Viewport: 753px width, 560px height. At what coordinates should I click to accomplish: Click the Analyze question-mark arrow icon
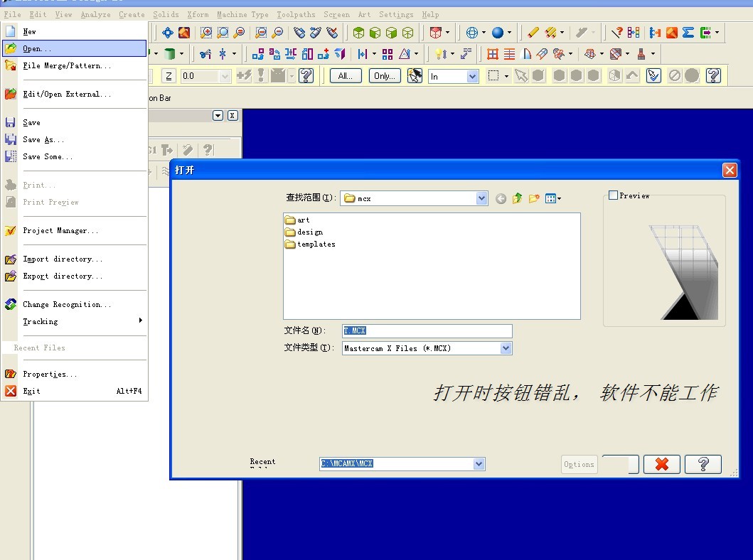point(616,33)
